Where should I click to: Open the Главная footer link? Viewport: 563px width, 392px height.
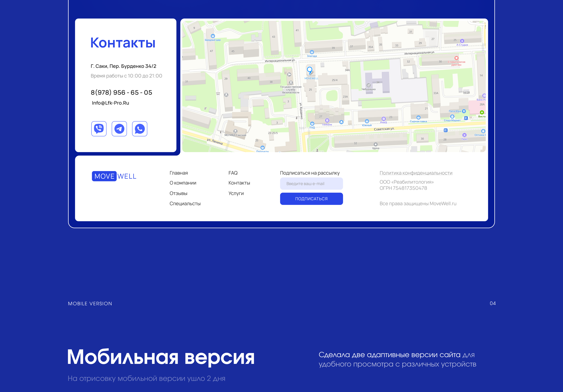178,173
